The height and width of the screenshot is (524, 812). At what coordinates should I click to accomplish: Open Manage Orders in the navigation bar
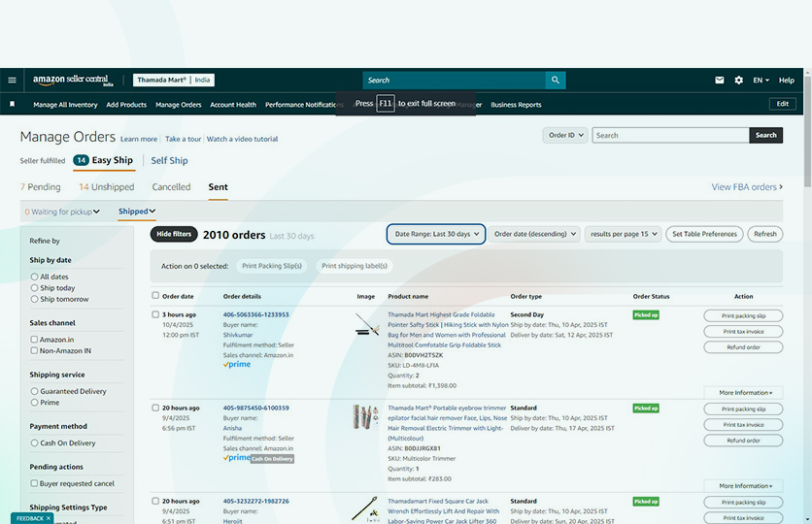pos(179,105)
